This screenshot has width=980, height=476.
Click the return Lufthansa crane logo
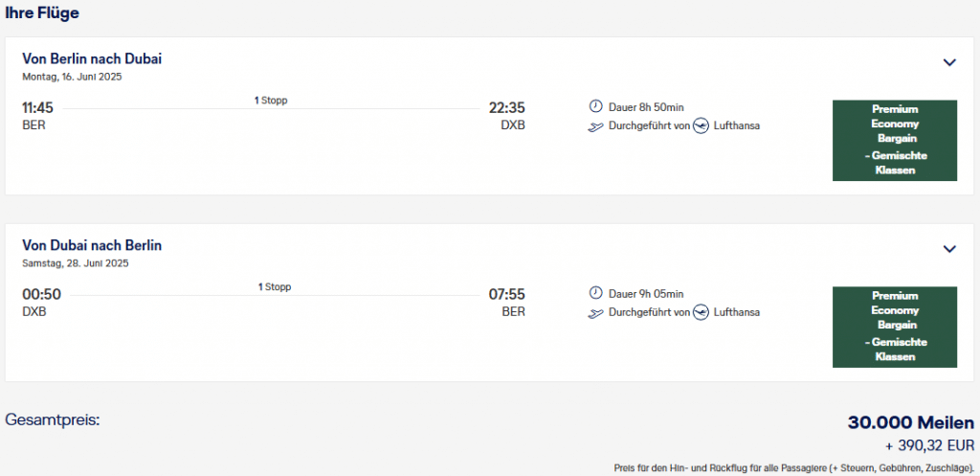pos(701,312)
